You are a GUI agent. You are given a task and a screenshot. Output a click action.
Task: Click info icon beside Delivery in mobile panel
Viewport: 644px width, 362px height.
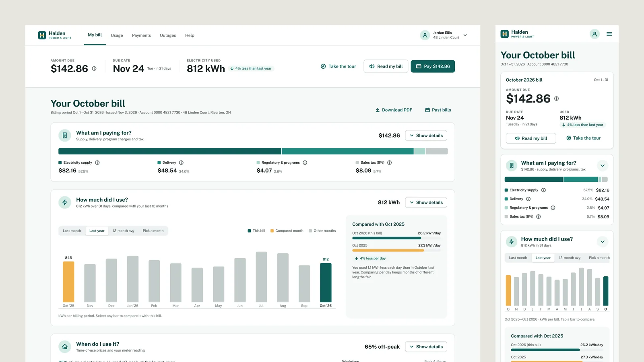point(528,199)
